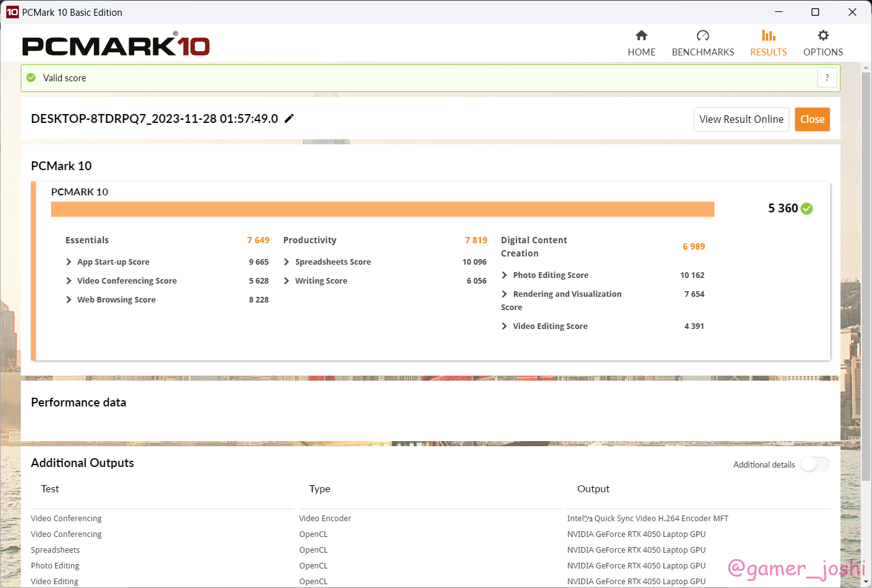This screenshot has height=588, width=872.
Task: Click the Video Encoder type cell
Action: pos(325,519)
